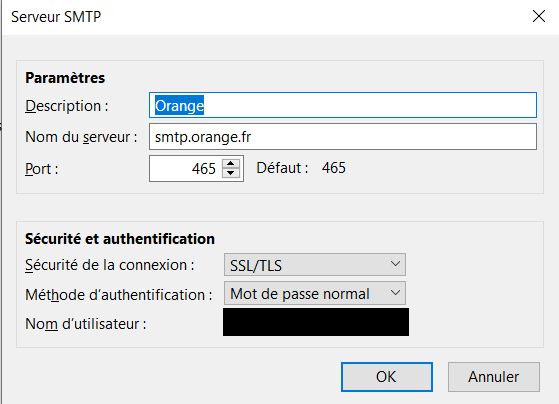Click the Sécurité de la connexion label
Viewport: 559px width, 404px height.
(x=109, y=265)
